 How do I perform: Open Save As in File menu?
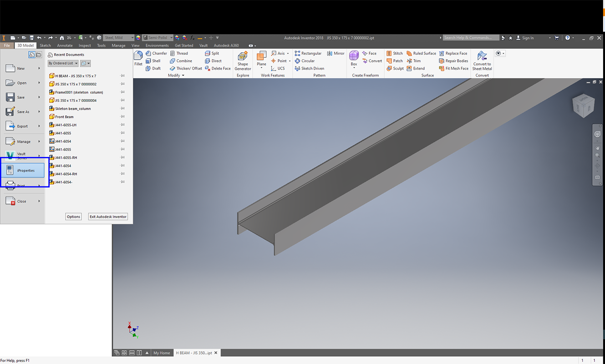tap(23, 112)
